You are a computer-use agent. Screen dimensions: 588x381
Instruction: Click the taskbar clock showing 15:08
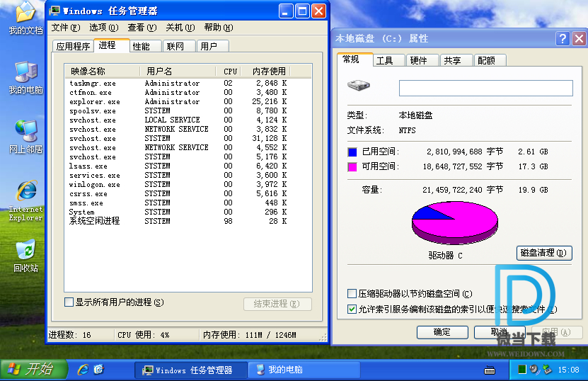[568, 370]
